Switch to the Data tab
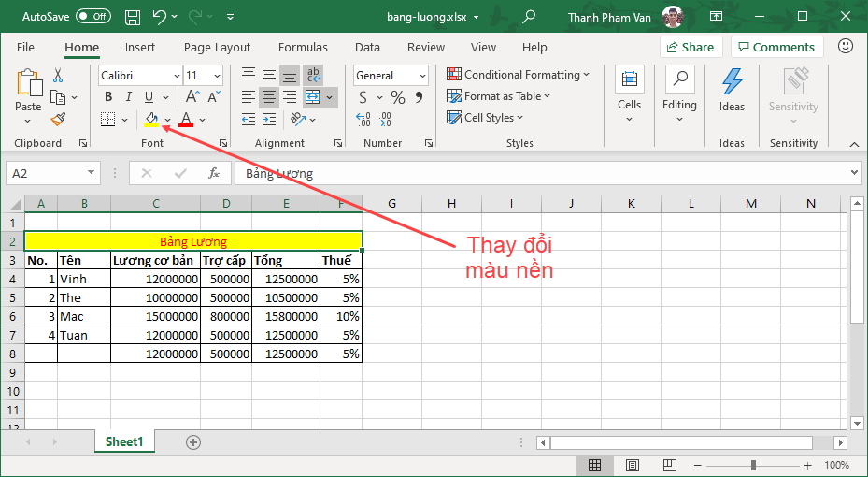 pyautogui.click(x=367, y=47)
